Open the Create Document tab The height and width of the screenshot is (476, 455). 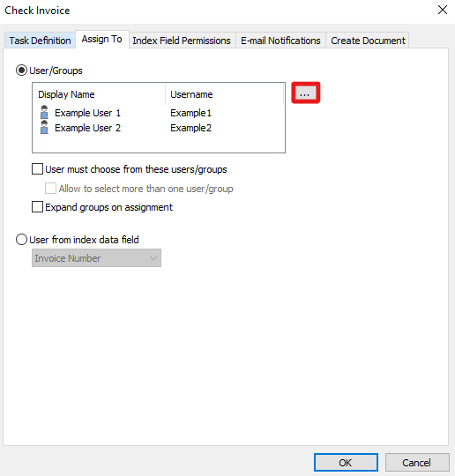coord(368,41)
